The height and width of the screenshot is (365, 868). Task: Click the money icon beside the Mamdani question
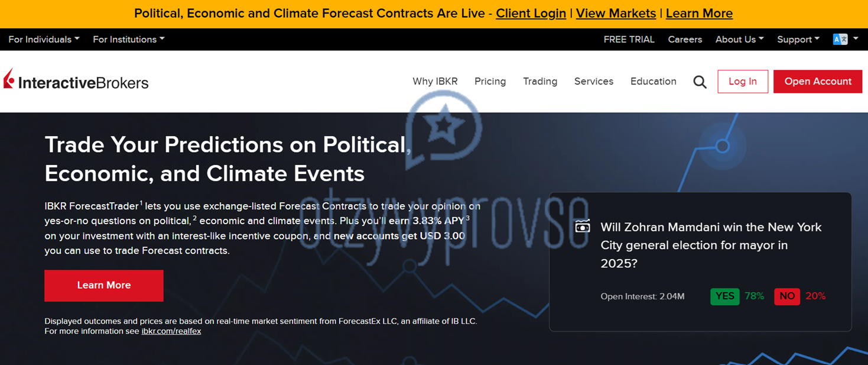[x=583, y=227]
